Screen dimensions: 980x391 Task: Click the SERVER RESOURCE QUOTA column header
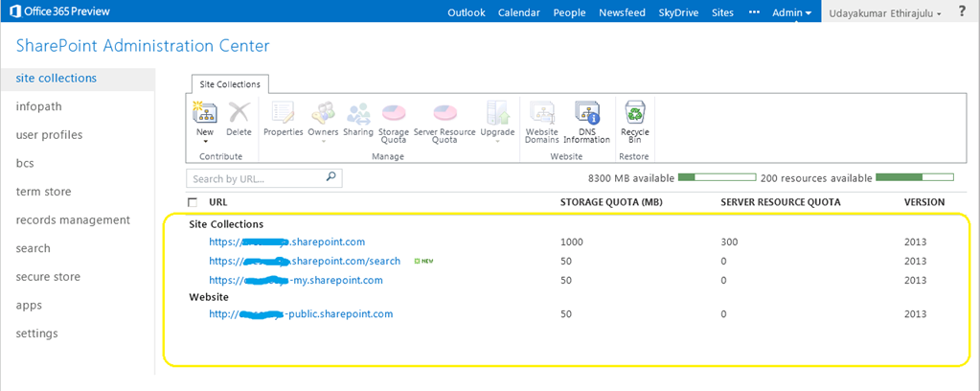(x=781, y=202)
